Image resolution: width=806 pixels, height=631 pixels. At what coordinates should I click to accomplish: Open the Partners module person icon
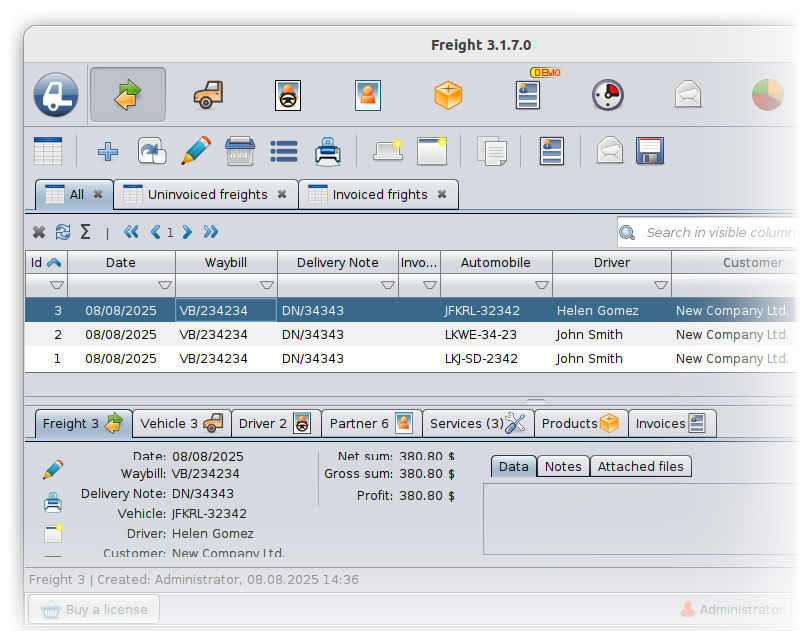tap(368, 95)
